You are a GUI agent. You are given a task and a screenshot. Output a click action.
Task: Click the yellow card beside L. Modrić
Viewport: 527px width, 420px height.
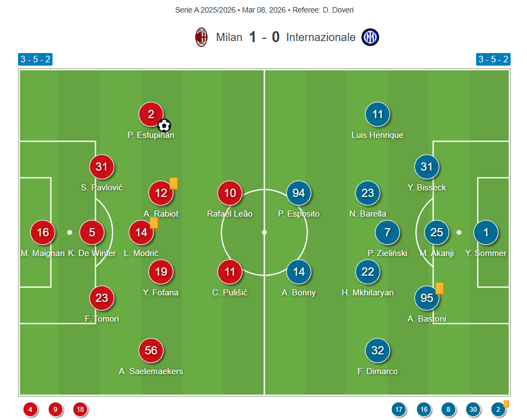point(154,223)
